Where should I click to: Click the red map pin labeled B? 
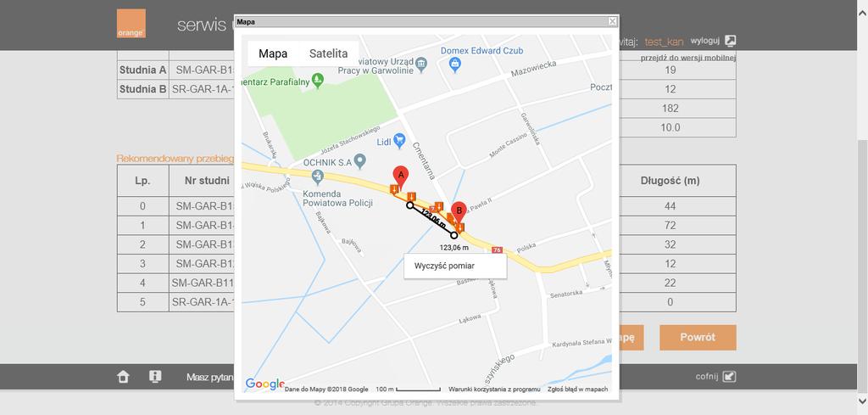tap(459, 212)
